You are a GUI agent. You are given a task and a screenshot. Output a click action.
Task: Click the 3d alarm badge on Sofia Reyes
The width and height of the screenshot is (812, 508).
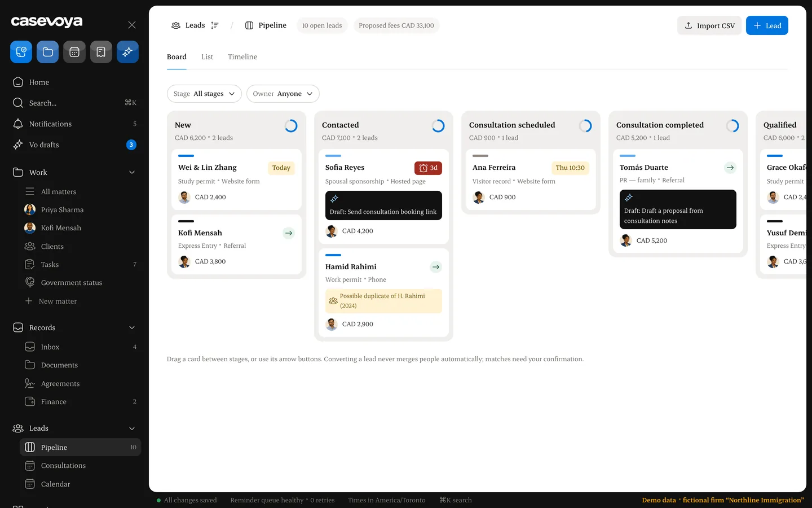[x=429, y=168]
